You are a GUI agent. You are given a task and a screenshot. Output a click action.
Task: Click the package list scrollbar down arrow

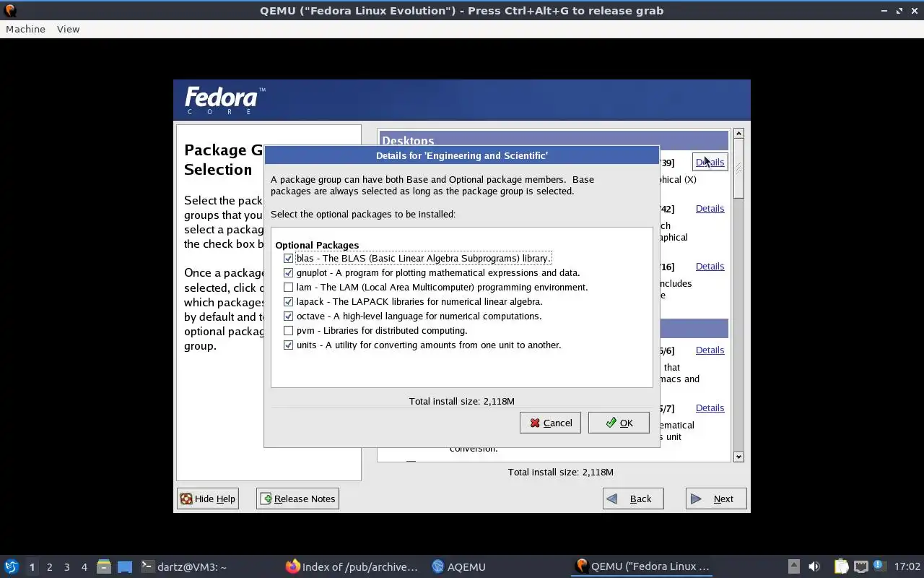(738, 457)
